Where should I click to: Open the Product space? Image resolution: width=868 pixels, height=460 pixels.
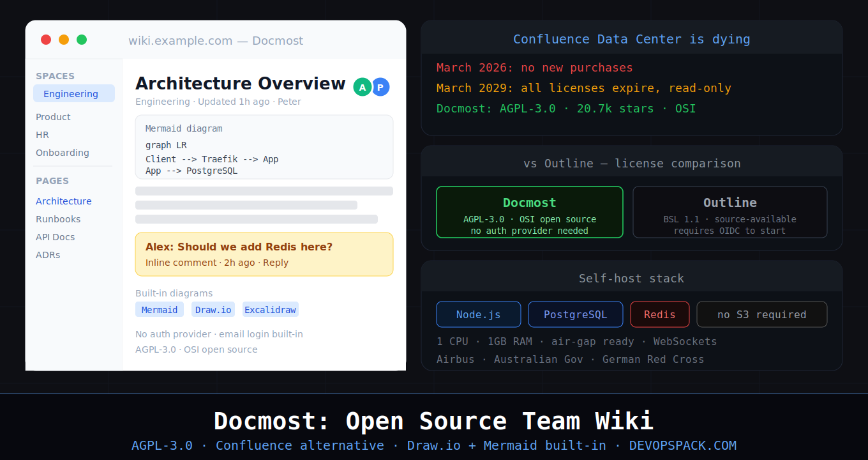click(53, 117)
